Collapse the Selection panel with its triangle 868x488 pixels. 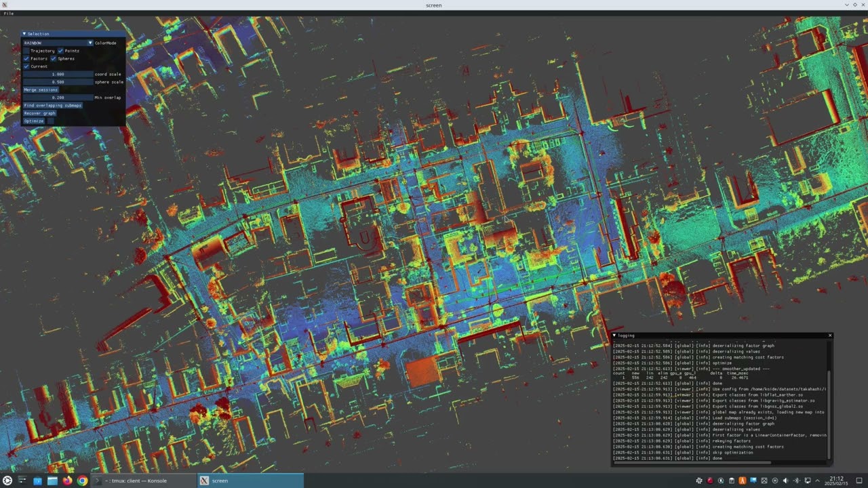tap(24, 34)
